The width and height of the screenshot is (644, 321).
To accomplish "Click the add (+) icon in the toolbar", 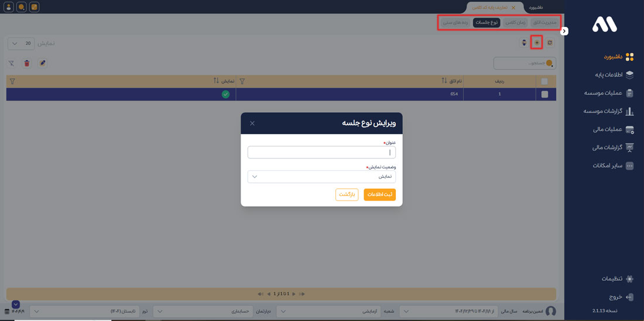I will click(x=536, y=43).
